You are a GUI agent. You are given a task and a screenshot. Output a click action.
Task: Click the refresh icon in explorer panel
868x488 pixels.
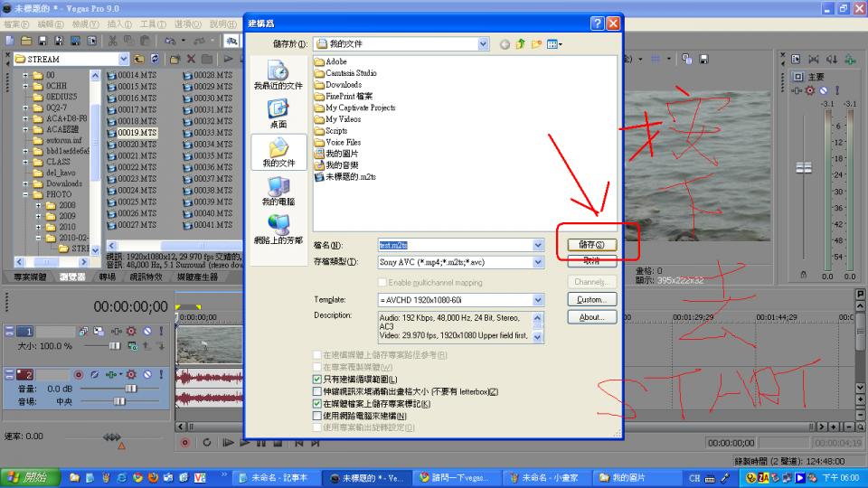point(155,59)
